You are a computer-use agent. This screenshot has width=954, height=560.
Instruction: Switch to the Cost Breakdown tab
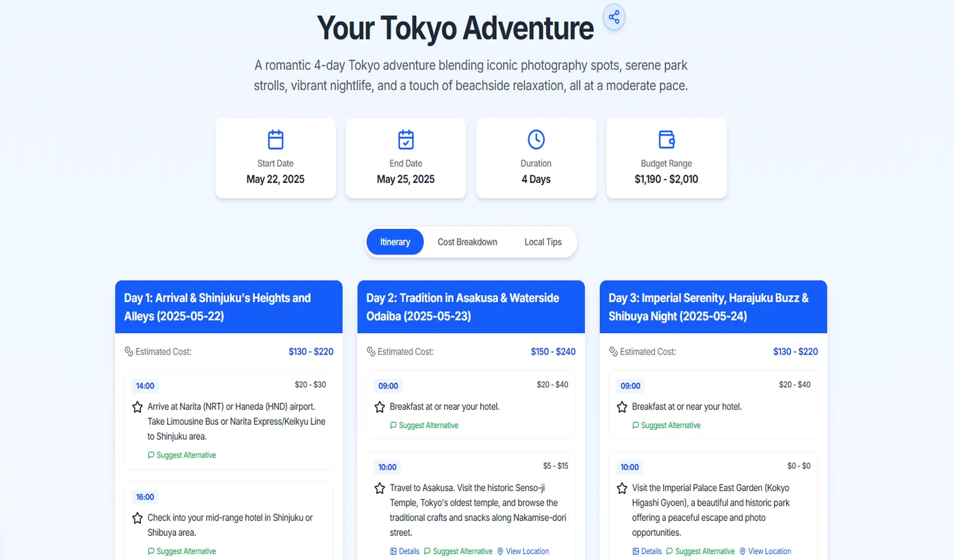(467, 242)
